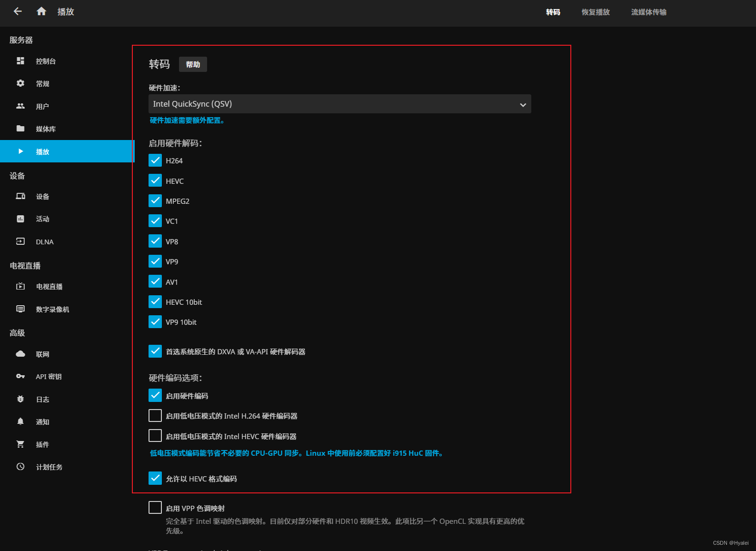Click the low-voltage mode i915 HuC note
This screenshot has width=756, height=551.
pos(298,453)
